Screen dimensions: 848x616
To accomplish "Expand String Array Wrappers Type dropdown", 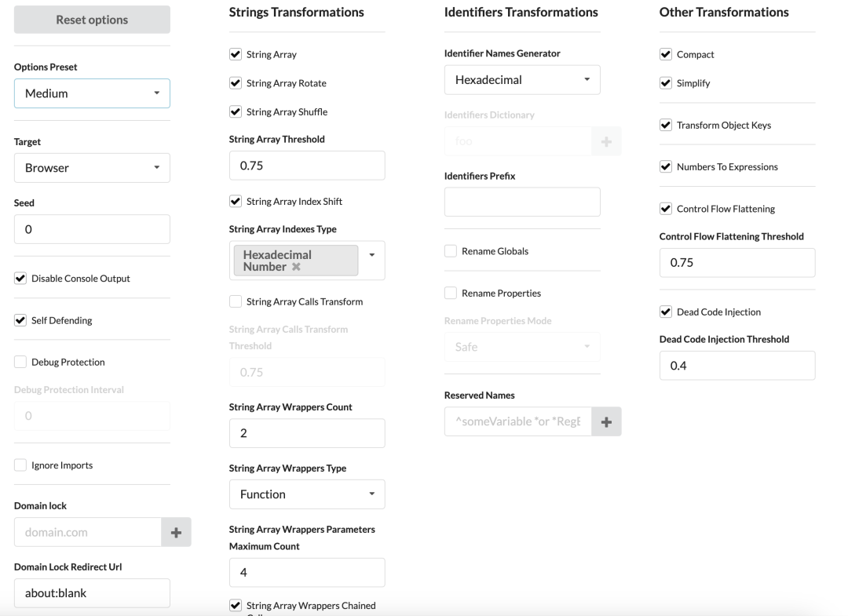I will coord(307,494).
